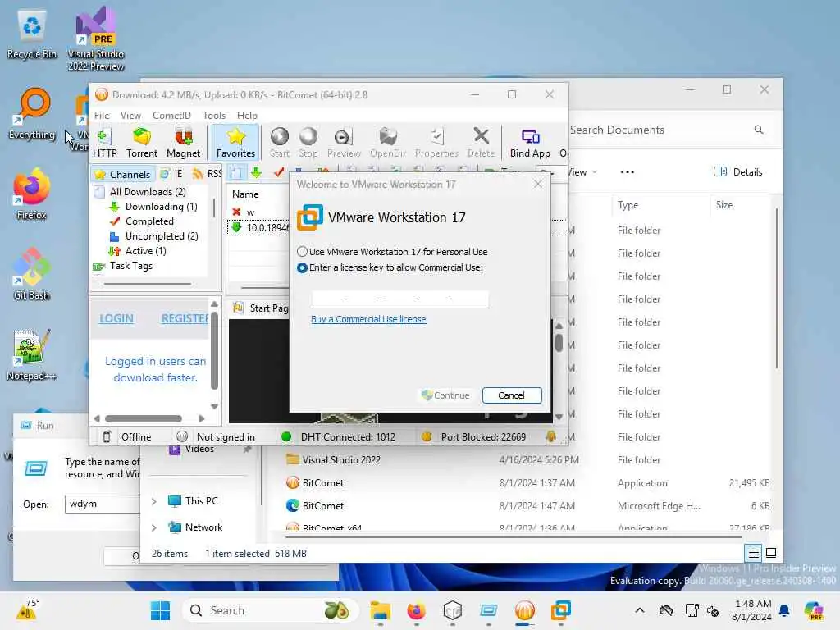
Task: Open Recycle Bin desktop icon
Action: pos(32,36)
